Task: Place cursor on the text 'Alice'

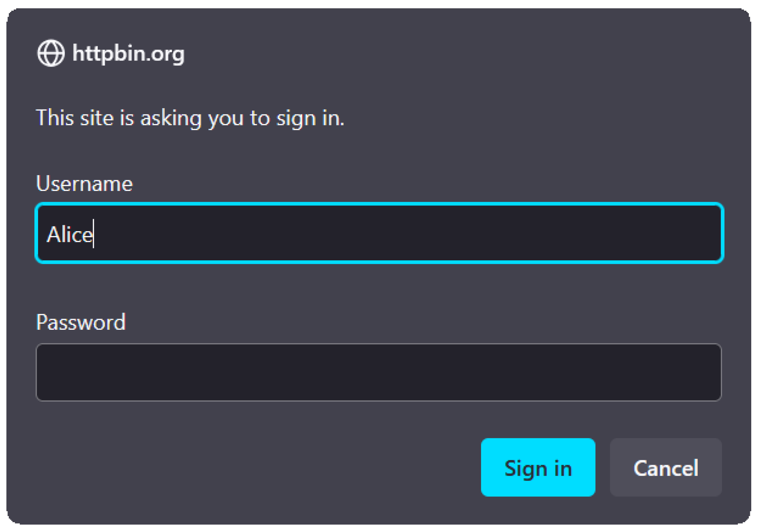Action: point(70,235)
